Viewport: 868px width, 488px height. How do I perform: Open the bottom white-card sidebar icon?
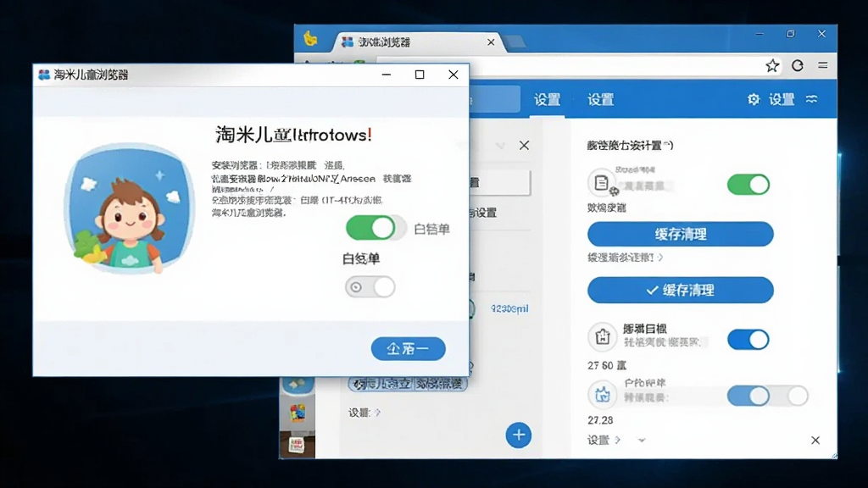coord(298,445)
